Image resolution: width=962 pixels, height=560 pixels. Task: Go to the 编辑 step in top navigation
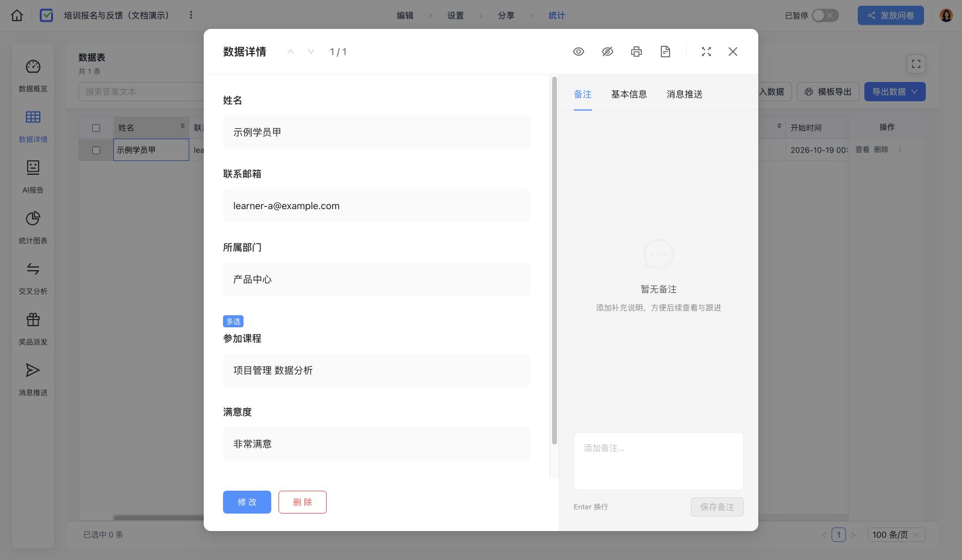pos(405,16)
